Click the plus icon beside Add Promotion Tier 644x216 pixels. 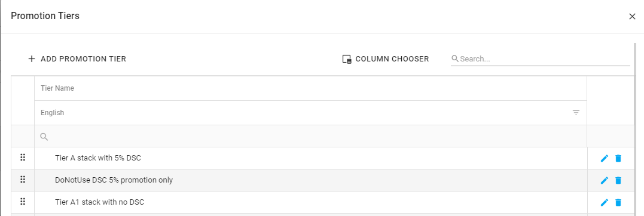(32, 59)
